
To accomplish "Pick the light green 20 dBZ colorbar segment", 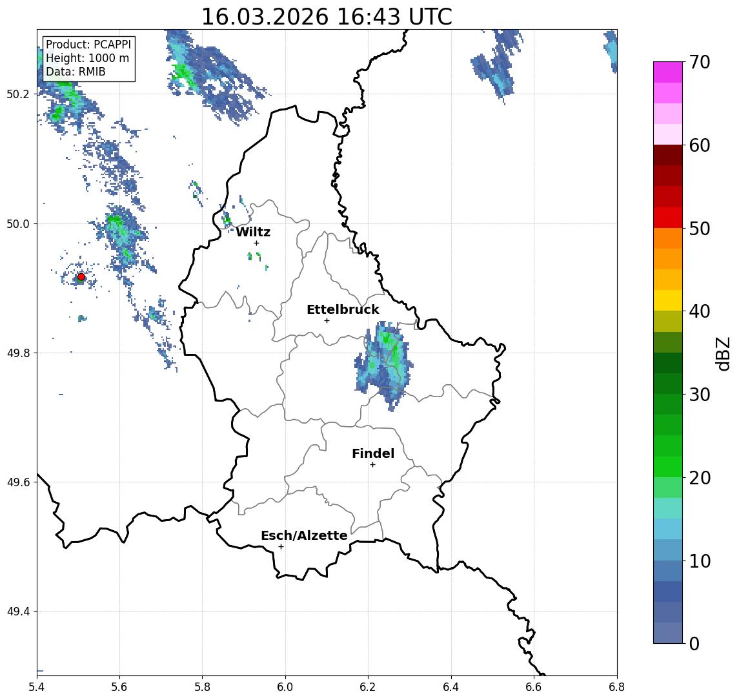I will click(x=668, y=488).
